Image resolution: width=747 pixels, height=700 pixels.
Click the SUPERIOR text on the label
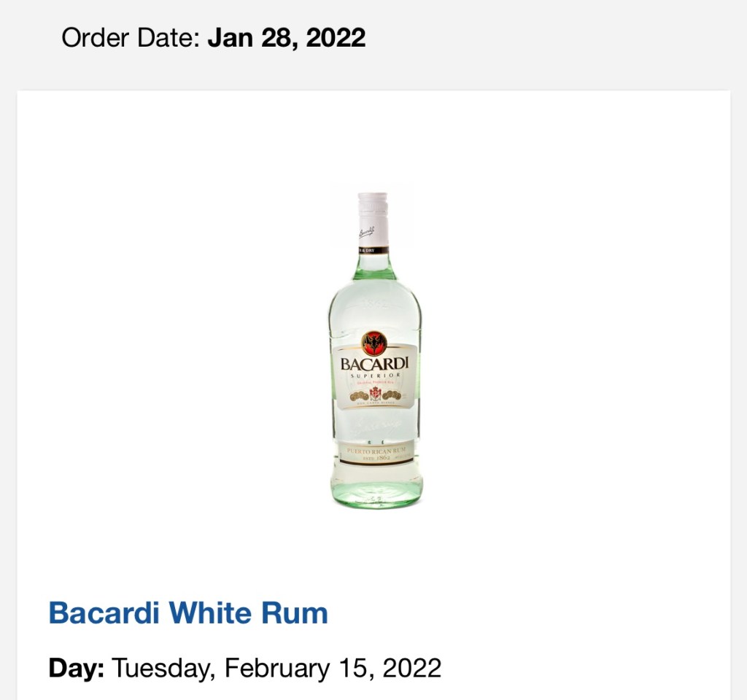[x=375, y=376]
